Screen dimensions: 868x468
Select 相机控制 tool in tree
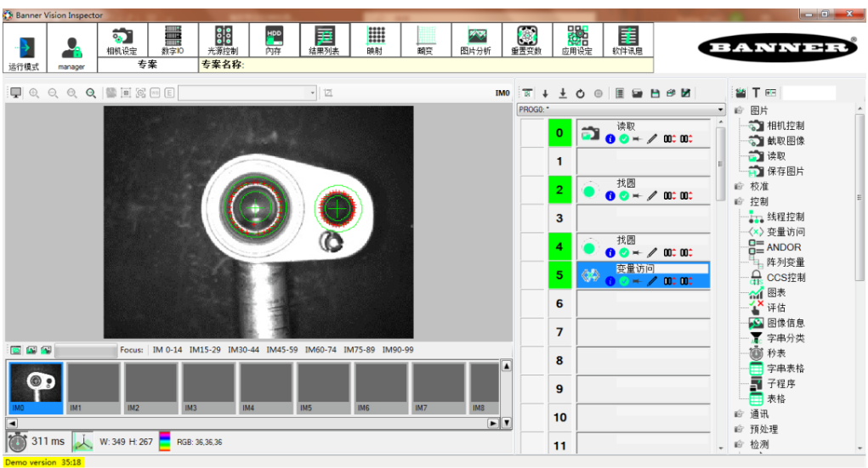(785, 126)
